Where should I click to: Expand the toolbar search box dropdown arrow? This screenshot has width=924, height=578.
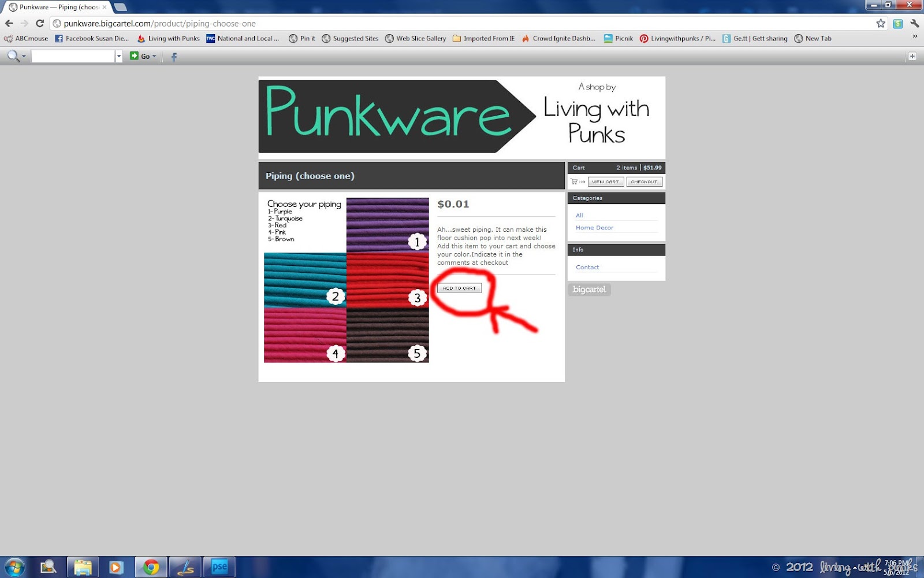pyautogui.click(x=119, y=56)
